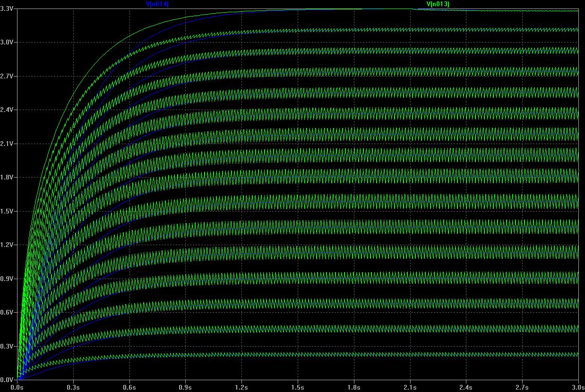Viewport: 585px width, 392px height.
Task: Select the 2.4V vertical axis tick label
Action: tap(8, 110)
